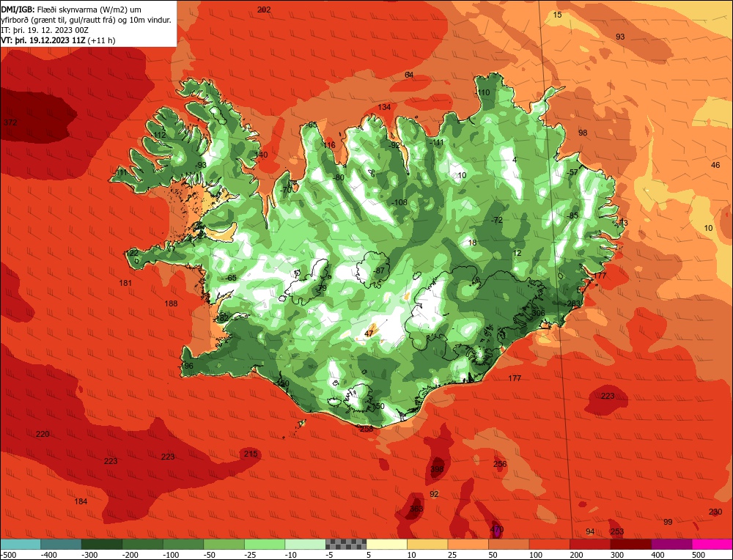Click the purple 400 to 500 legend swatch

coord(671,544)
